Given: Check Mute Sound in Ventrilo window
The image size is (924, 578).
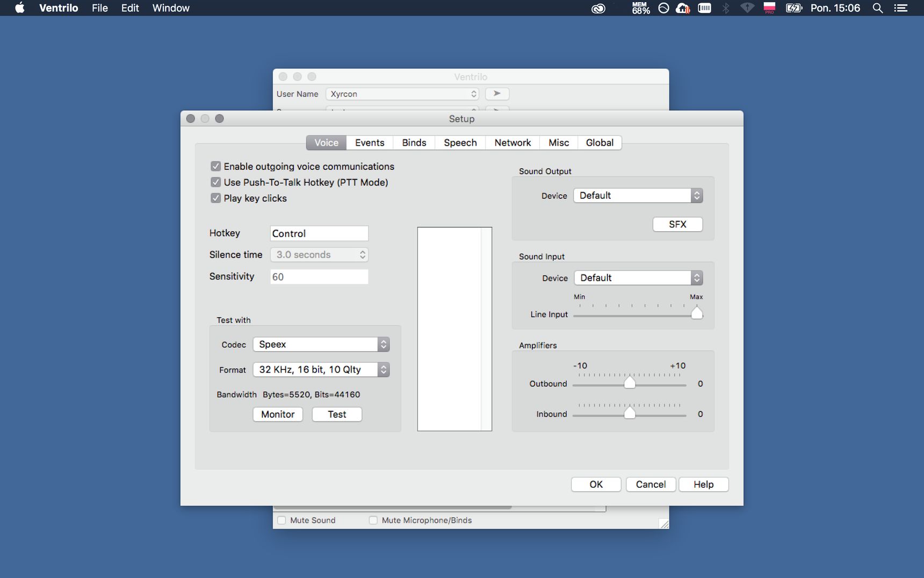Looking at the screenshot, I should click(x=281, y=520).
